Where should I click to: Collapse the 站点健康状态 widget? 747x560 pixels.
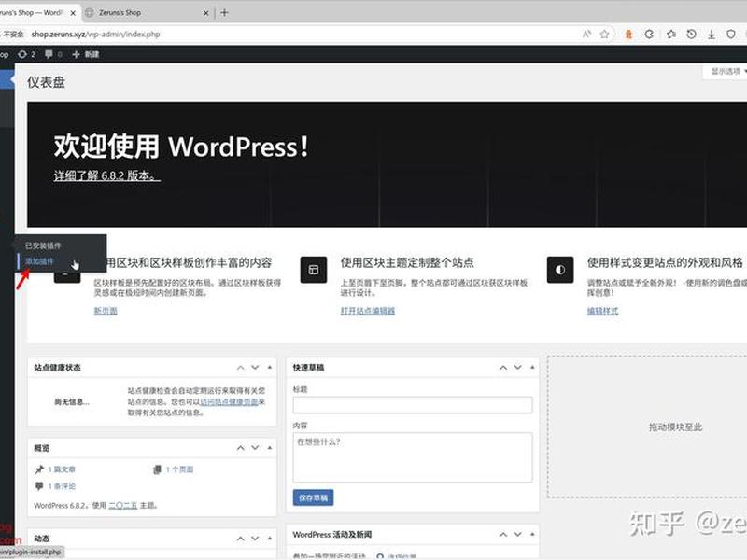(x=270, y=368)
